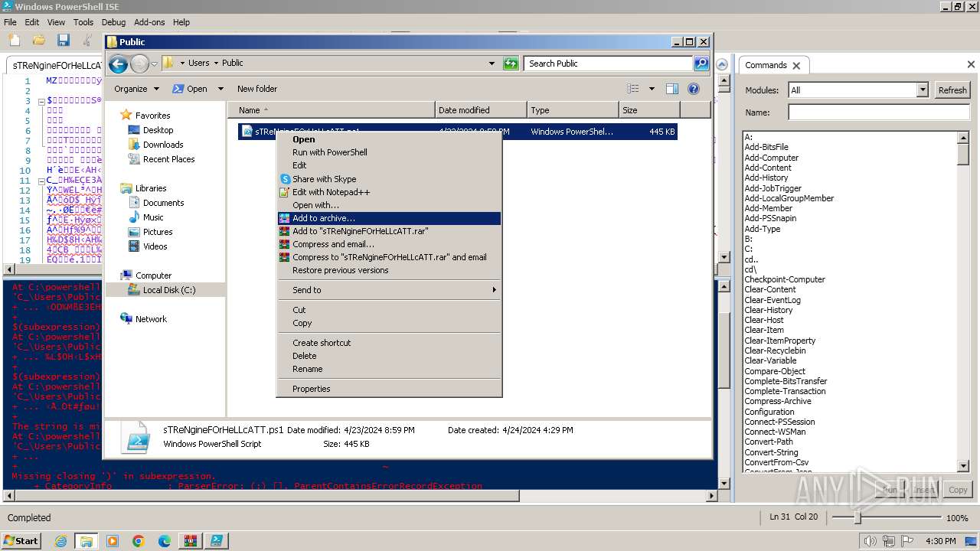The height and width of the screenshot is (551, 980).
Task: Select Compress-Archive in commands list
Action: coord(777,401)
